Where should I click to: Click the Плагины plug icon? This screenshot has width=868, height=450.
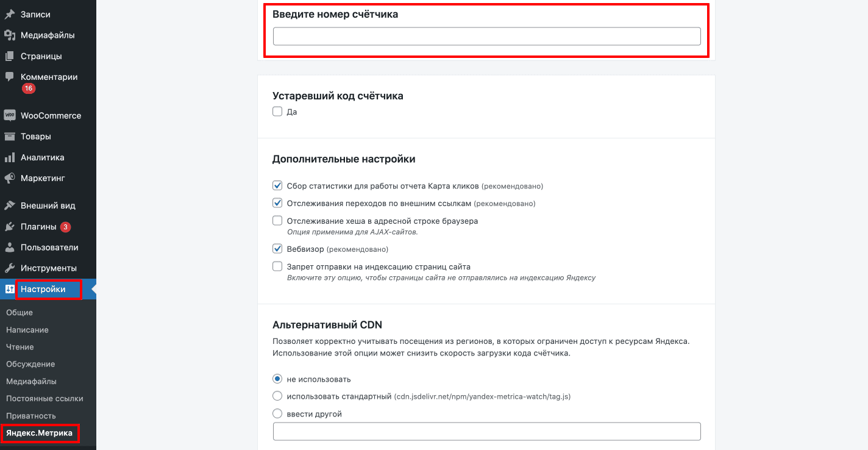[10, 227]
